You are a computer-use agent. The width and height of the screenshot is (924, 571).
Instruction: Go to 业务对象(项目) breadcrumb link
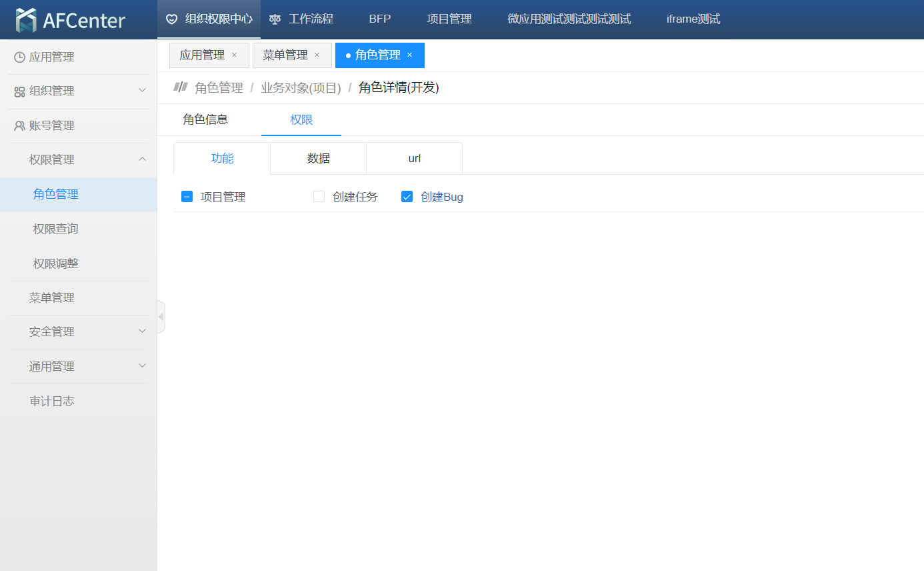[301, 88]
